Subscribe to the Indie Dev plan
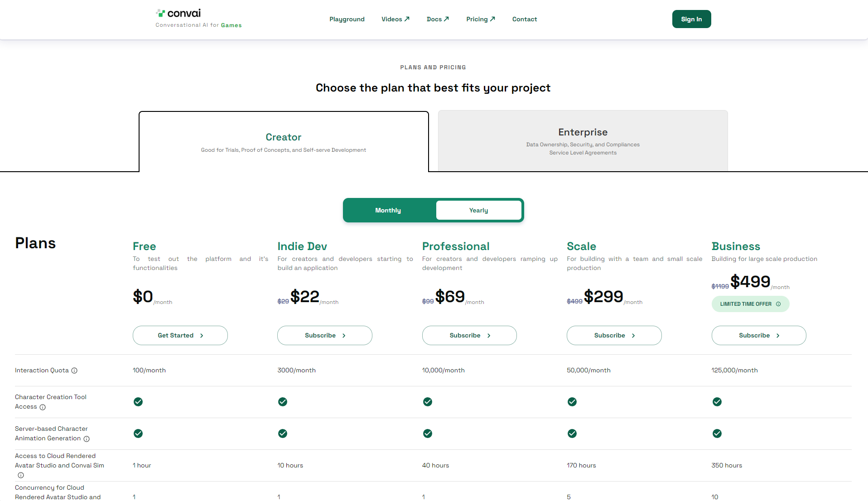868x501 pixels. point(325,335)
